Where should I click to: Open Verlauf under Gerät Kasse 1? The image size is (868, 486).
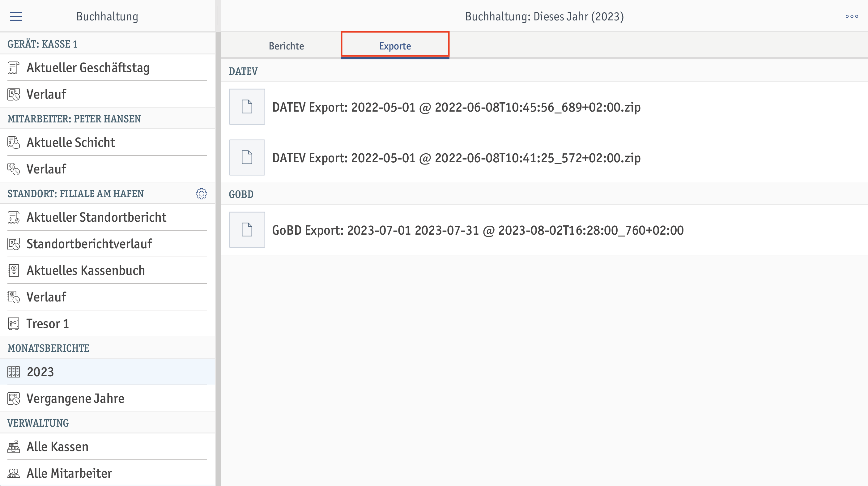point(108,94)
